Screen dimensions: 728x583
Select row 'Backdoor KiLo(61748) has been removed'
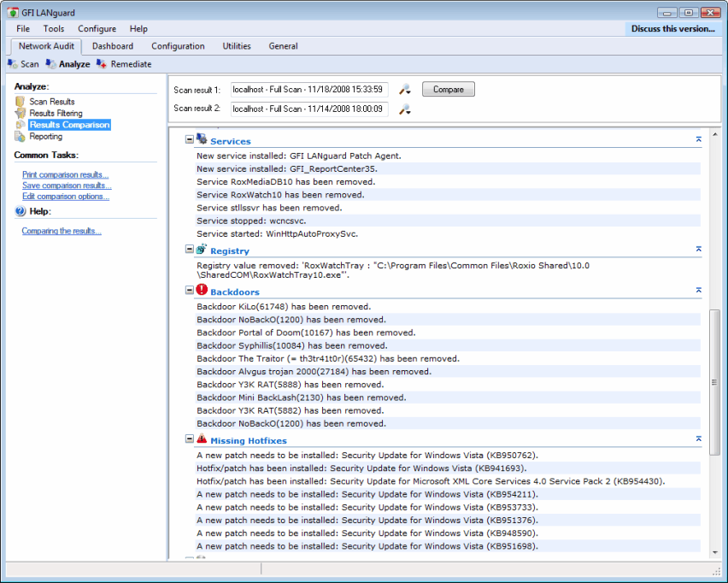click(448, 307)
